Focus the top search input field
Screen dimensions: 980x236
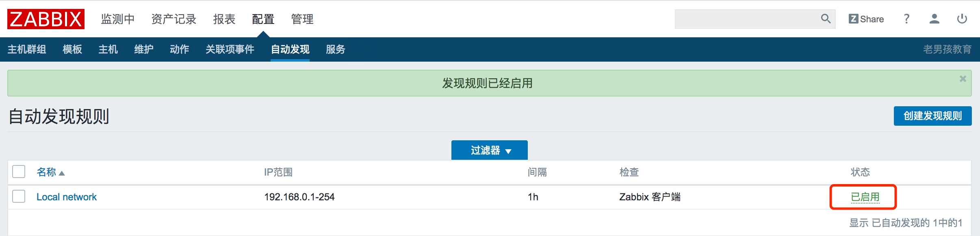pos(747,19)
